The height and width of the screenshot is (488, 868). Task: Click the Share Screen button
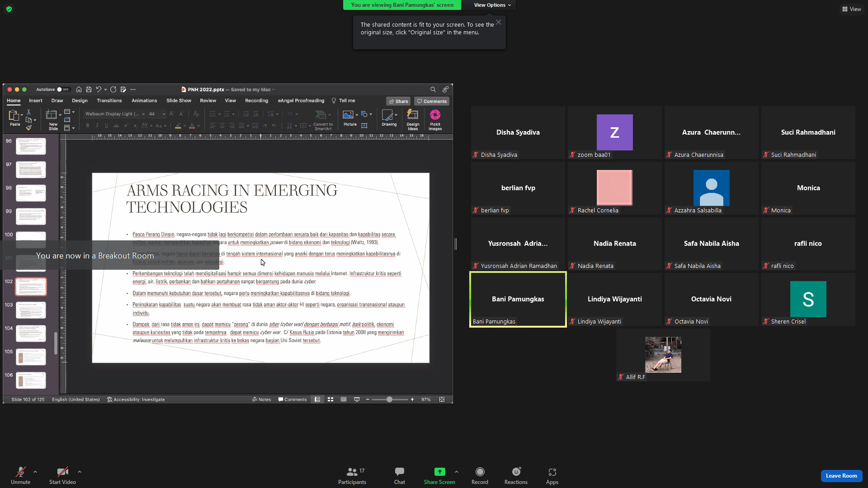439,475
